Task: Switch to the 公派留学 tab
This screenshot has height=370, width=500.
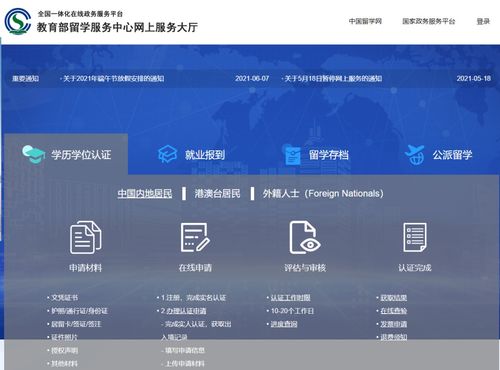Action: pyautogui.click(x=438, y=155)
